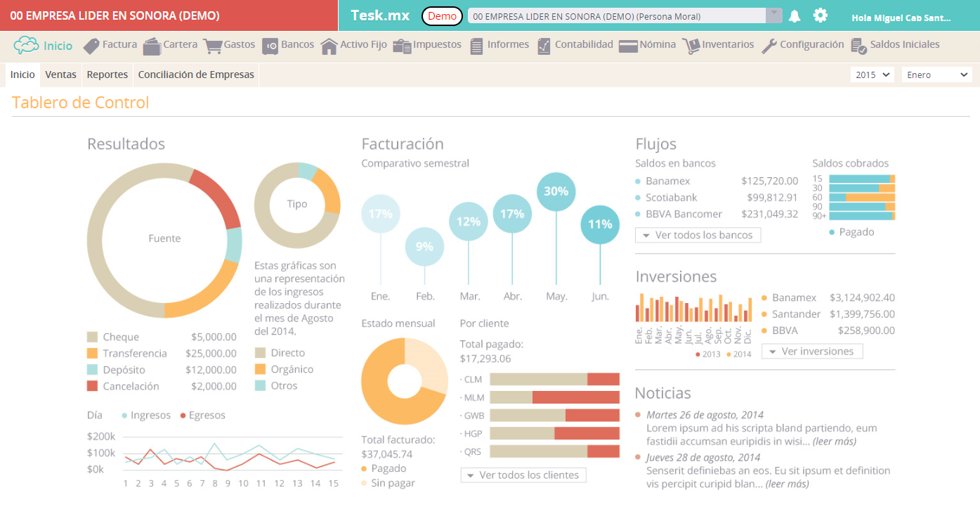
Task: Toggle Pagado legend under Saldos cobrados
Action: click(x=851, y=231)
